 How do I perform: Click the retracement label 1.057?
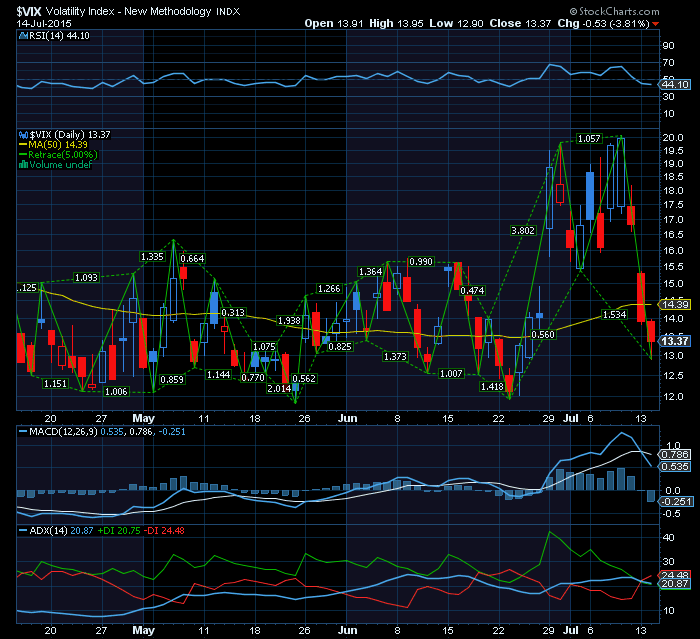pyautogui.click(x=589, y=138)
